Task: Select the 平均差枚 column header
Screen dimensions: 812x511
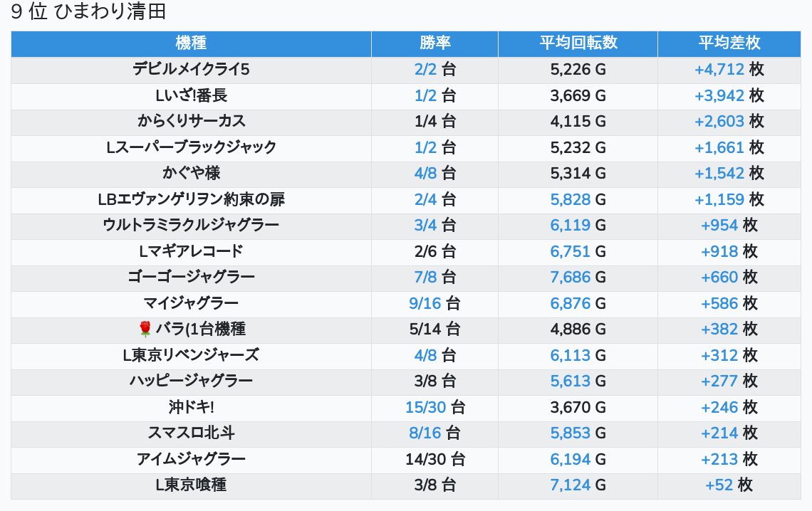Action: (x=729, y=43)
